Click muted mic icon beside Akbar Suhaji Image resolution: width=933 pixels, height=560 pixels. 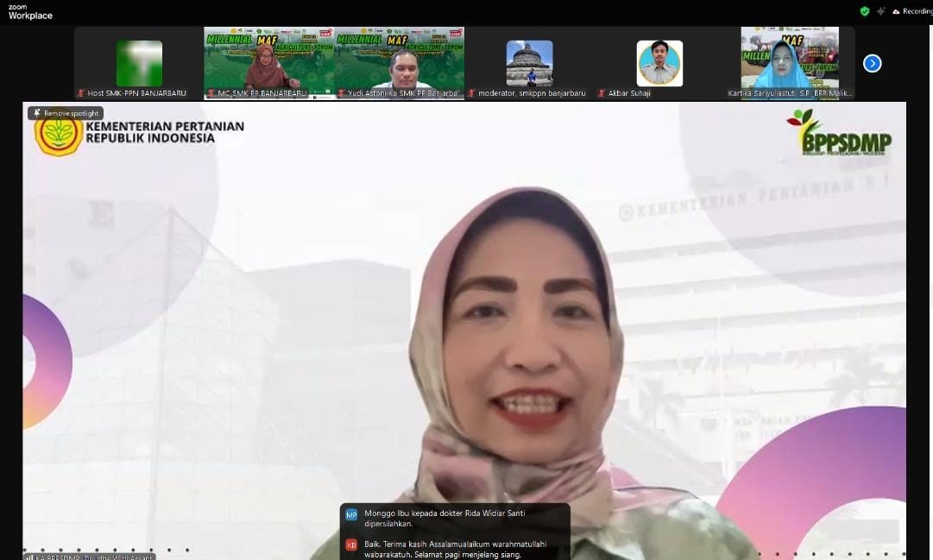coord(602,93)
